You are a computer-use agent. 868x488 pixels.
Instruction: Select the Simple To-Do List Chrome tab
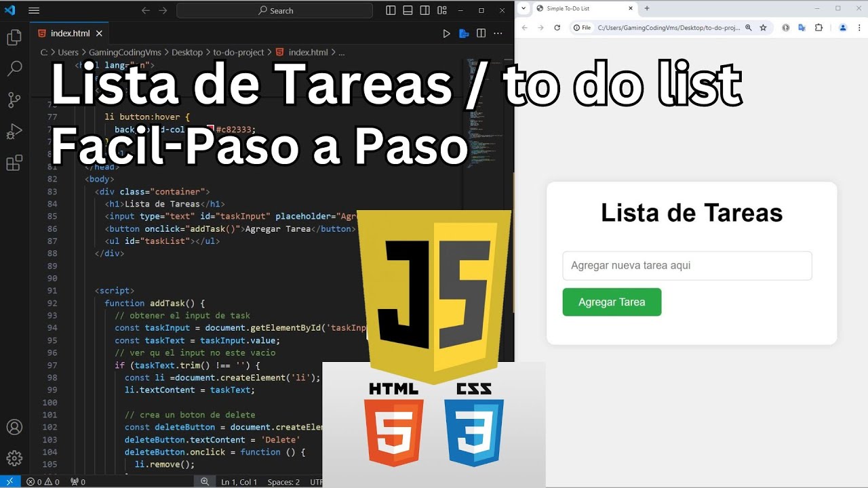[x=585, y=8]
